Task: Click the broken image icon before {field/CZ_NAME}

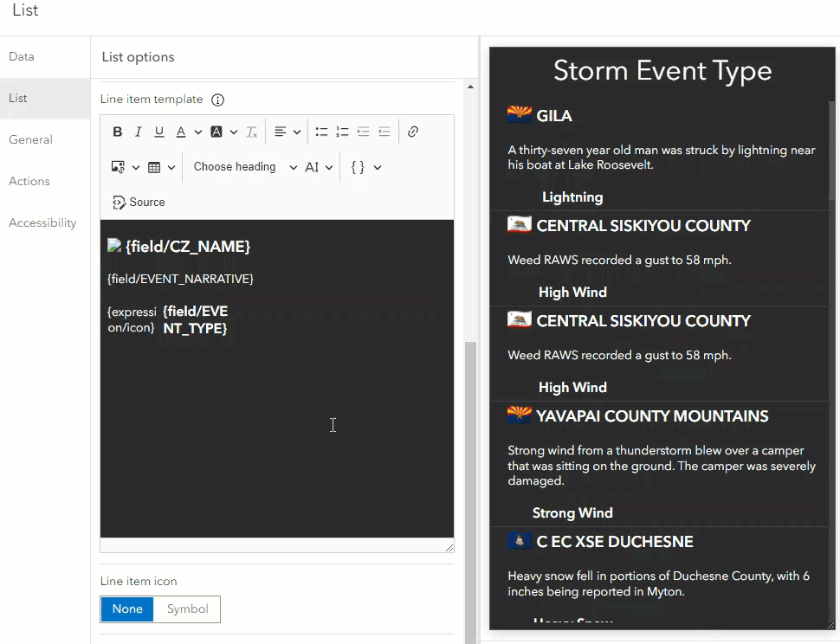Action: (114, 245)
